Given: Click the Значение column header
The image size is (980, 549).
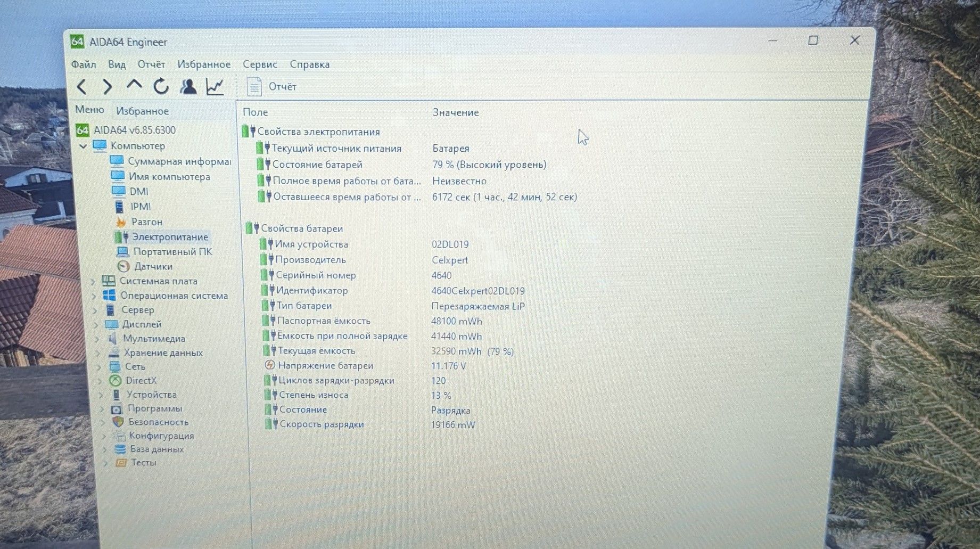Looking at the screenshot, I should (x=456, y=112).
